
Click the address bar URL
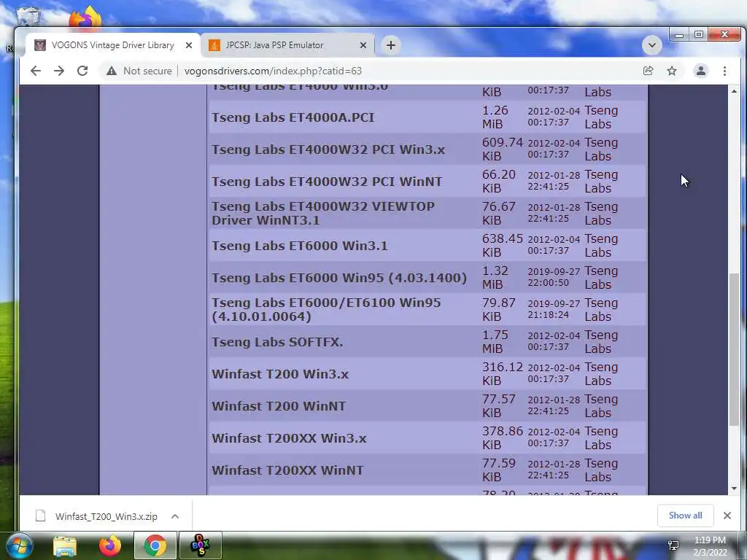coord(273,71)
